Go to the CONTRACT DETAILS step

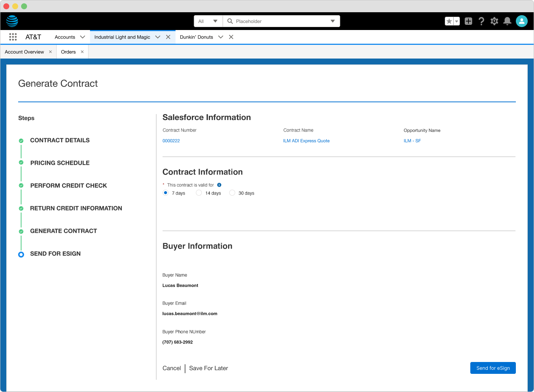tap(60, 140)
